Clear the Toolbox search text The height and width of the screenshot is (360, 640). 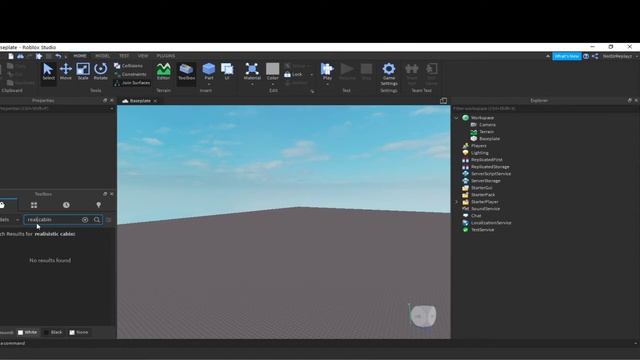coord(85,220)
